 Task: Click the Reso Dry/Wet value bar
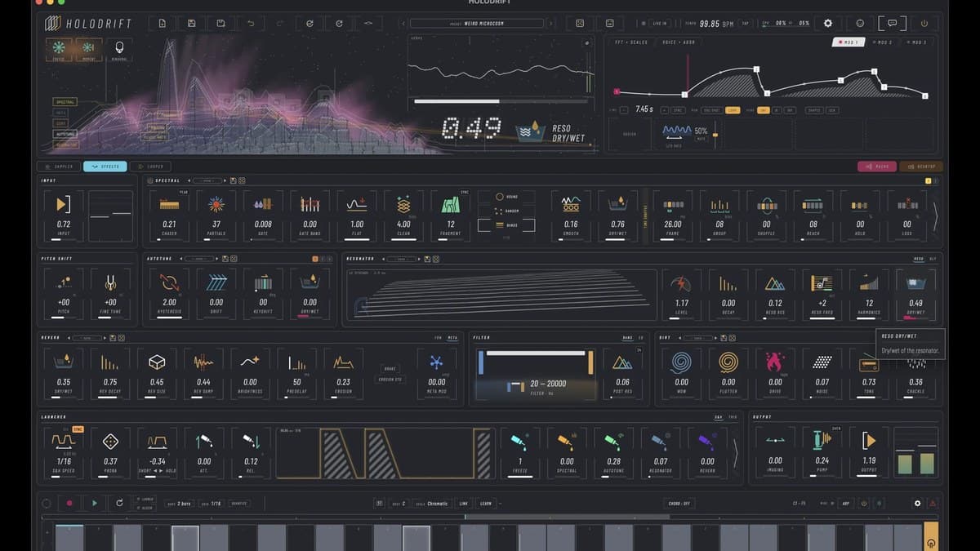[915, 319]
